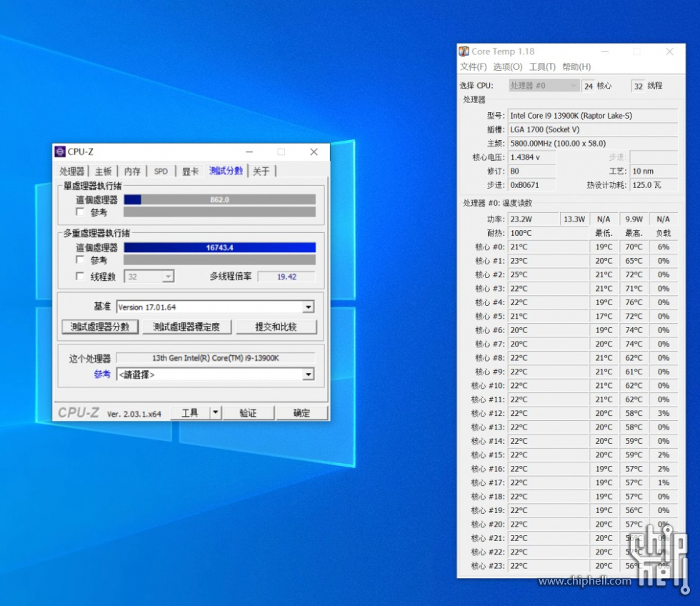This screenshot has width=700, height=606.
Task: Click the 測試處理器穩定度 button
Action: pos(186,327)
